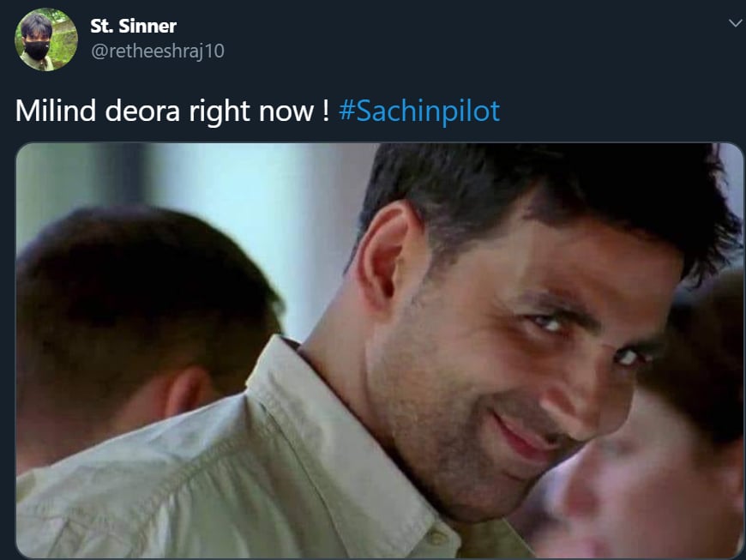Viewport: 746px width, 560px height.
Task: Open the tweet options chevron menu
Action: 734,23
